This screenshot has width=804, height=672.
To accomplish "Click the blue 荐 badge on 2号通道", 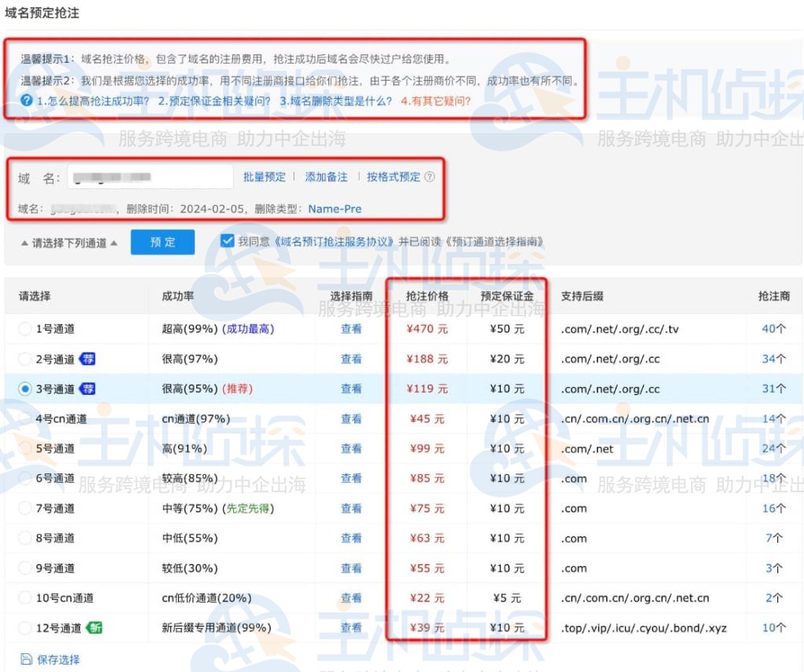I will click(88, 359).
